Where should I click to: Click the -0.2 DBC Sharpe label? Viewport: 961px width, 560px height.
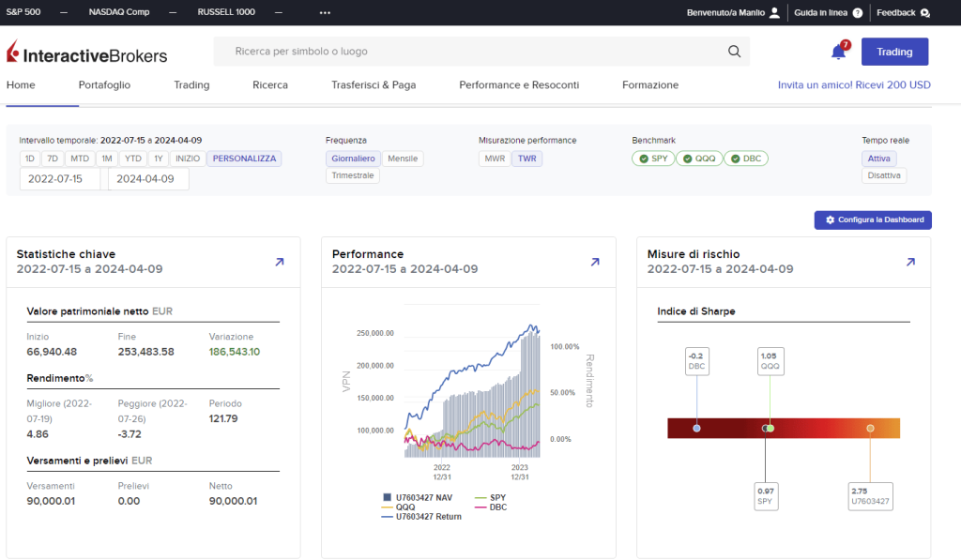pyautogui.click(x=697, y=361)
